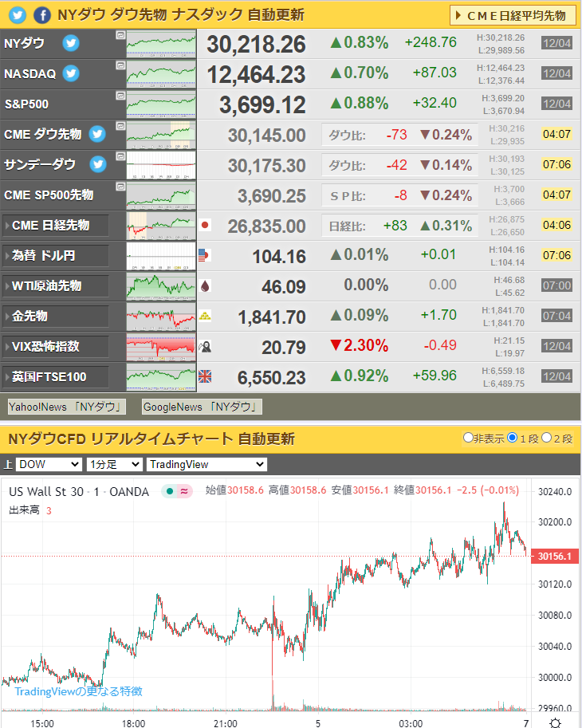Click NYダウ price 30,218.26
582x728 pixels.
click(256, 45)
